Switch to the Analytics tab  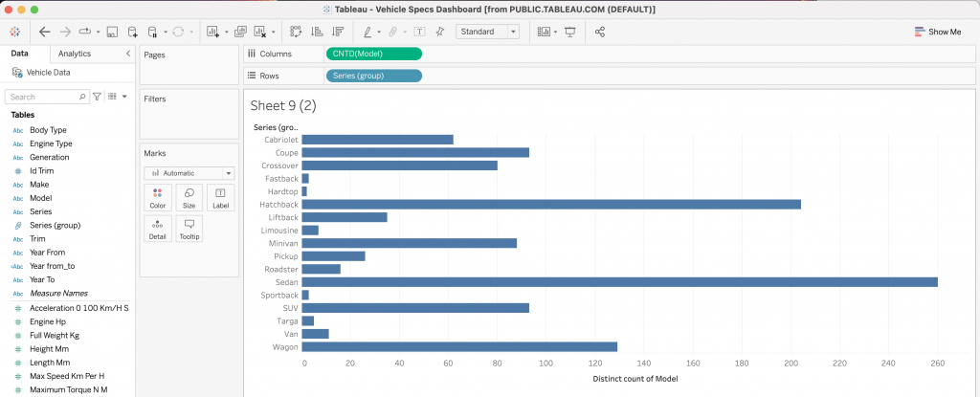tap(74, 54)
